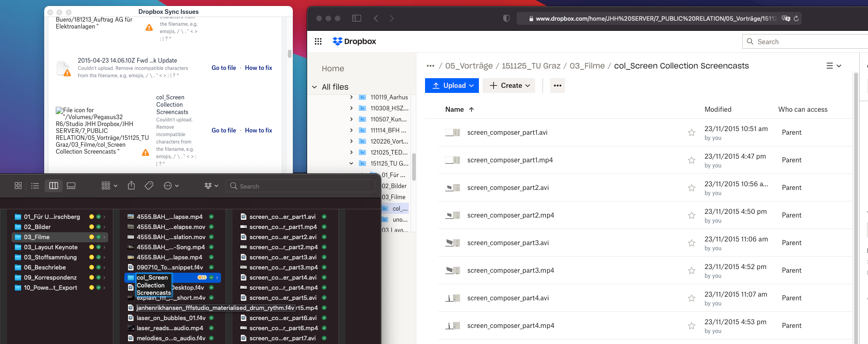The width and height of the screenshot is (868, 344).
Task: Go forward with Safari's forward arrow
Action: pyautogui.click(x=391, y=18)
